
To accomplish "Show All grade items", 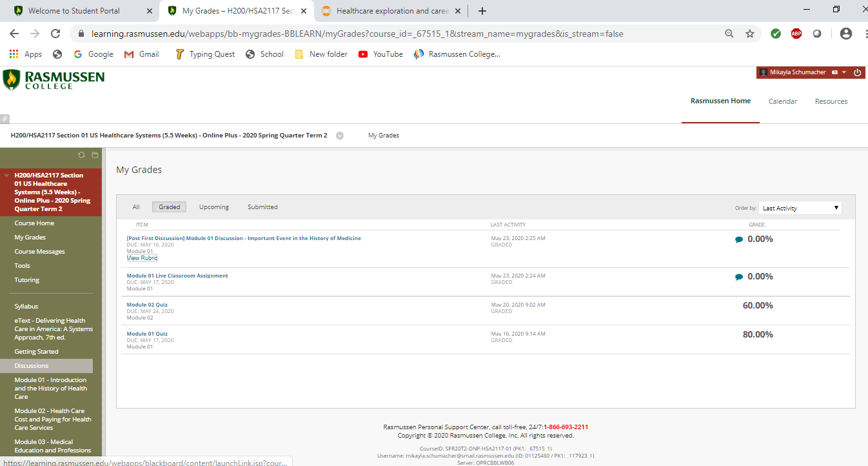I will 136,207.
